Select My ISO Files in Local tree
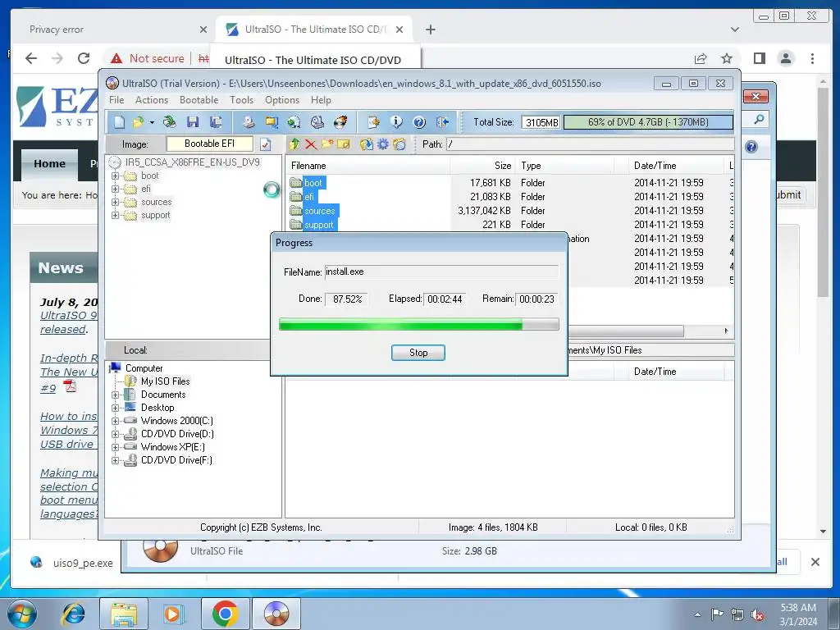This screenshot has height=630, width=840. tap(165, 381)
